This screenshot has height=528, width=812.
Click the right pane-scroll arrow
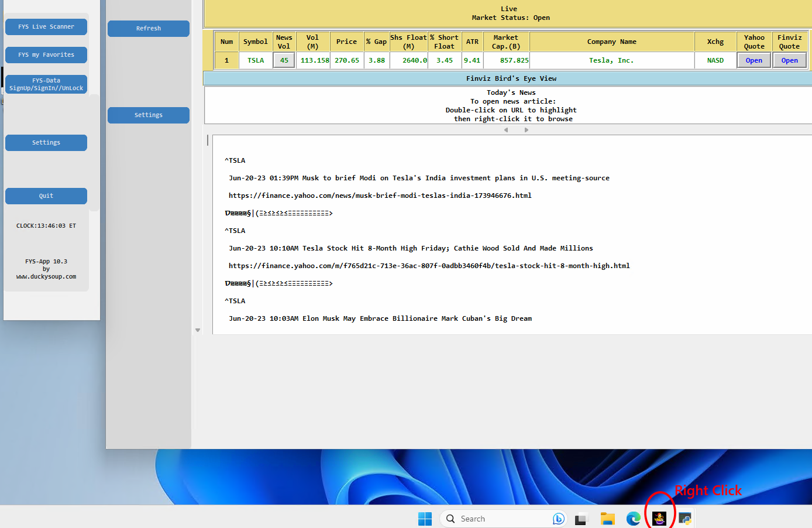click(x=527, y=130)
